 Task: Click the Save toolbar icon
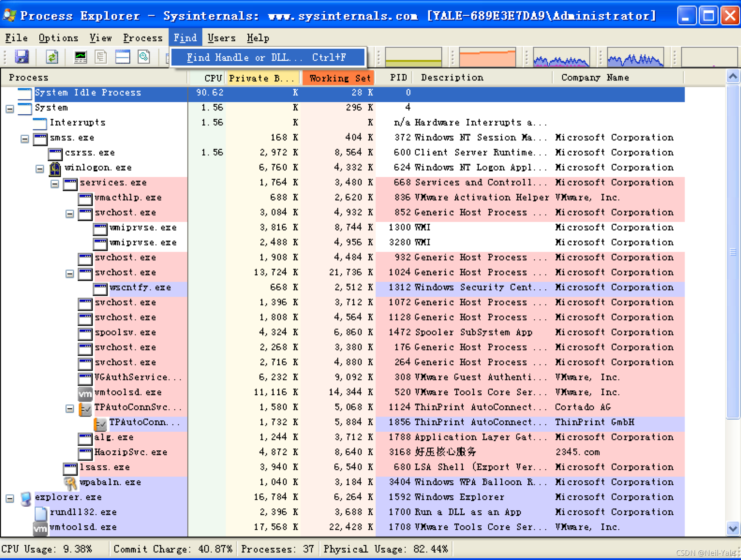click(22, 57)
